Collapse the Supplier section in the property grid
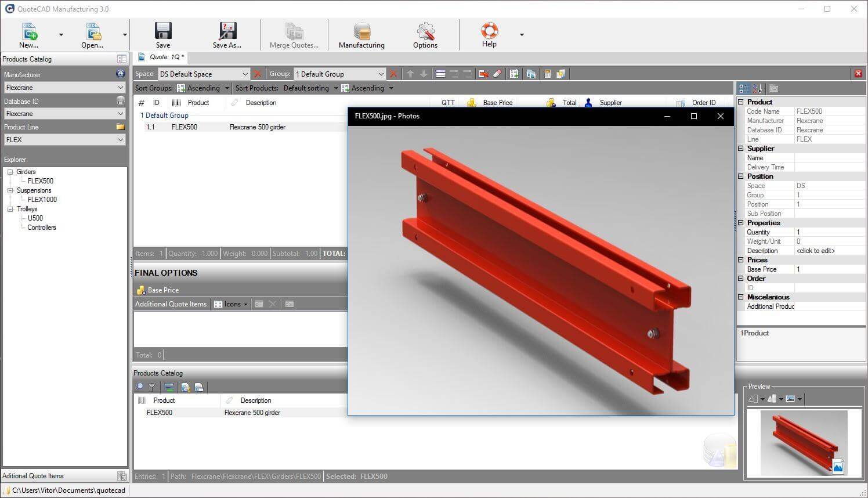Screen dimensions: 868x498 741,148
